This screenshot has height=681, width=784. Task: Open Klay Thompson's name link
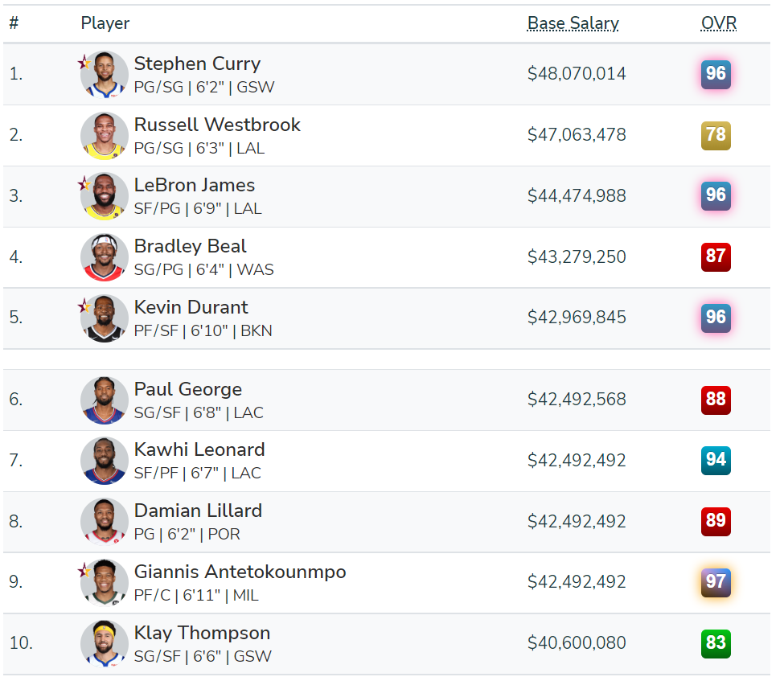(x=202, y=633)
